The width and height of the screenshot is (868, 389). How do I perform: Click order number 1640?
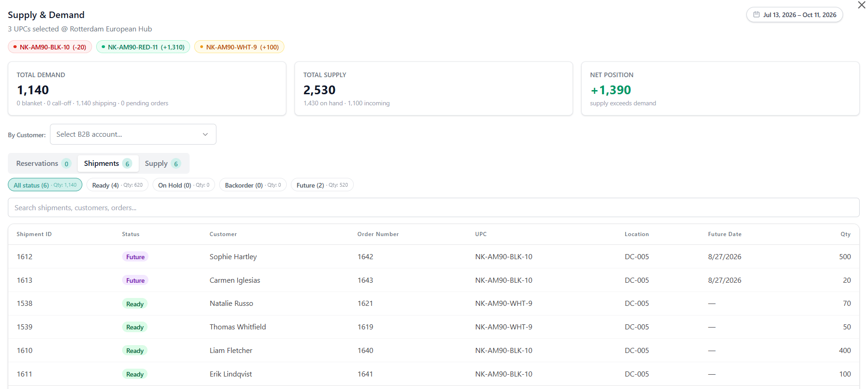click(x=365, y=351)
